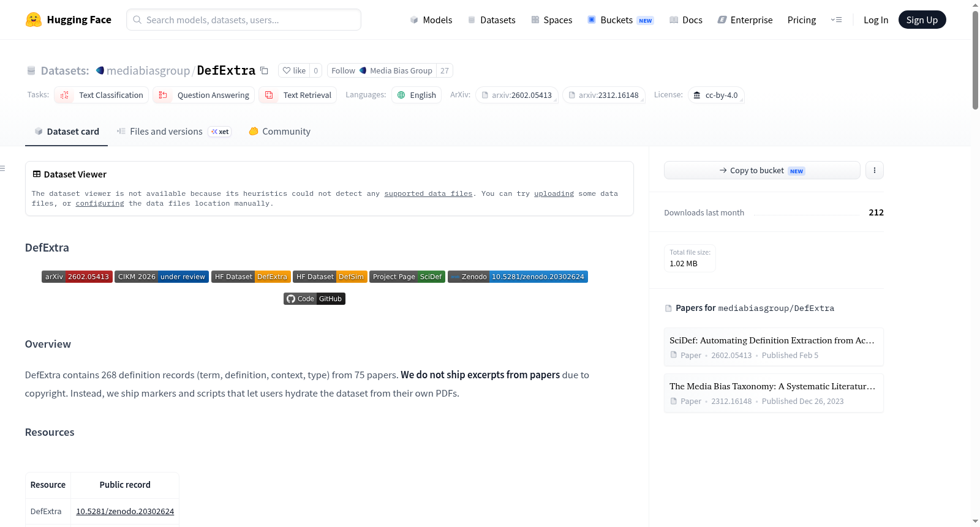Copy dataset name with the copy icon
Viewport: 980px width, 527px height.
264,70
